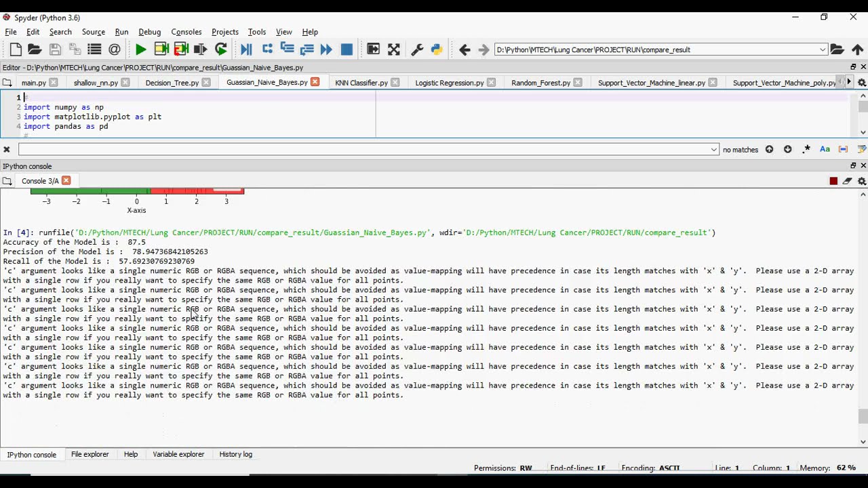Close the Console 3/A tab
Viewport: 868px width, 488px height.
[x=66, y=180]
